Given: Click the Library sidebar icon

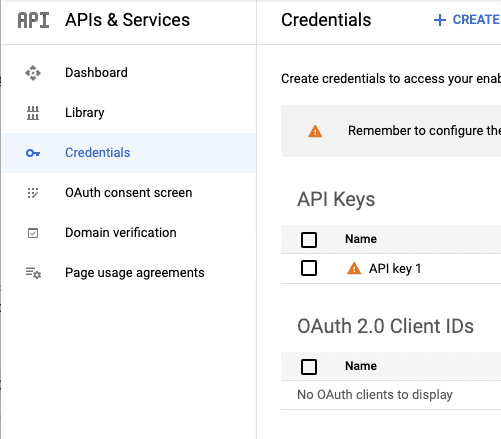Looking at the screenshot, I should coord(33,113).
